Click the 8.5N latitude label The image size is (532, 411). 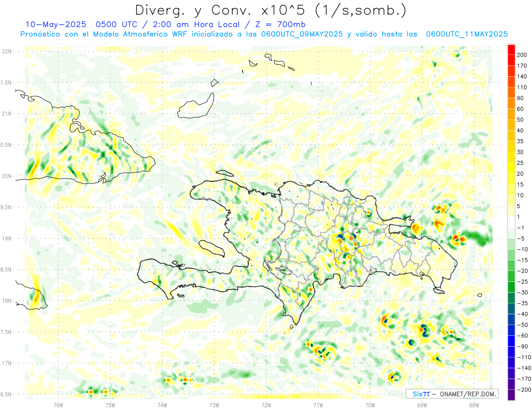pos(7,270)
